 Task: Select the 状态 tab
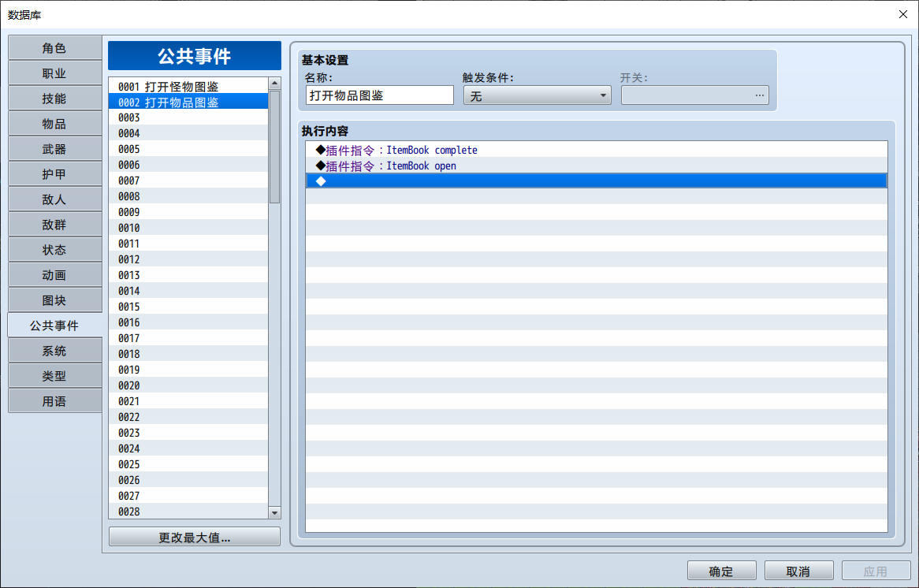(x=54, y=250)
